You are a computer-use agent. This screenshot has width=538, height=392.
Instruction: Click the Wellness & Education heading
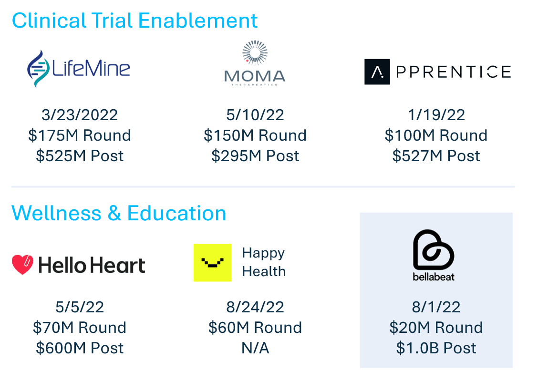(x=119, y=213)
